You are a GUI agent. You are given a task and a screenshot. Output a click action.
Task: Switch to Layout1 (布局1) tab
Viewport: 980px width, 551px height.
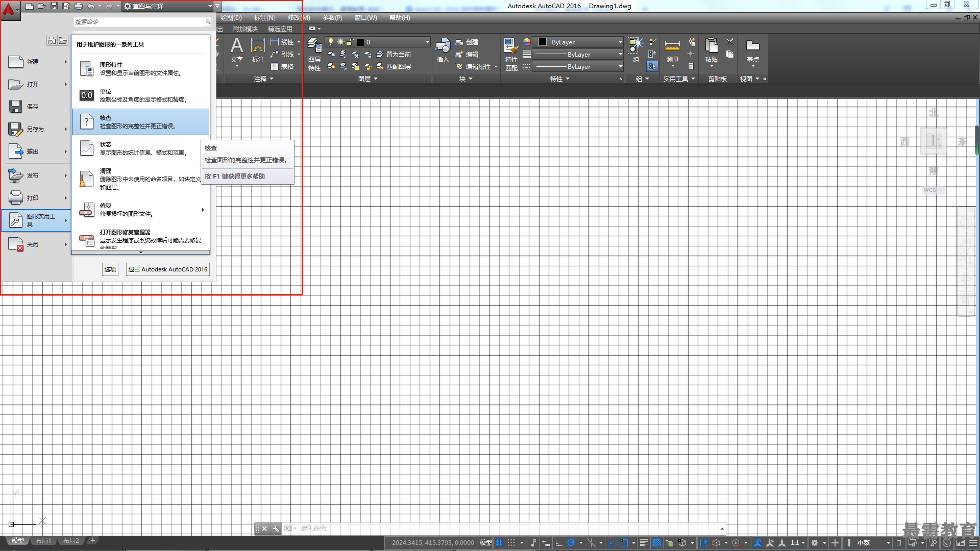click(43, 541)
